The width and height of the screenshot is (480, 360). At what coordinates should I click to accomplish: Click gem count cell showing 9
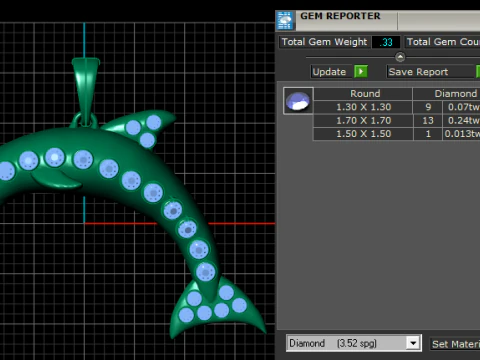(428, 107)
